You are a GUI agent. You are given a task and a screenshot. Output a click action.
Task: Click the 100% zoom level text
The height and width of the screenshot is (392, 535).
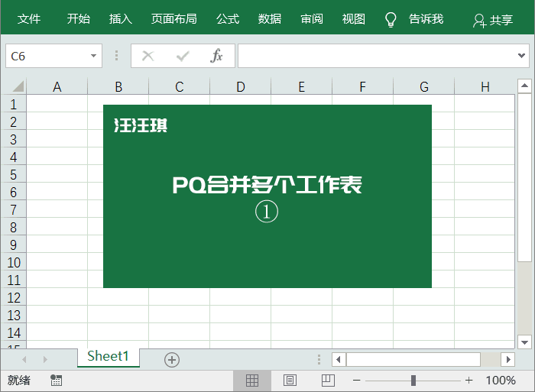[500, 380]
